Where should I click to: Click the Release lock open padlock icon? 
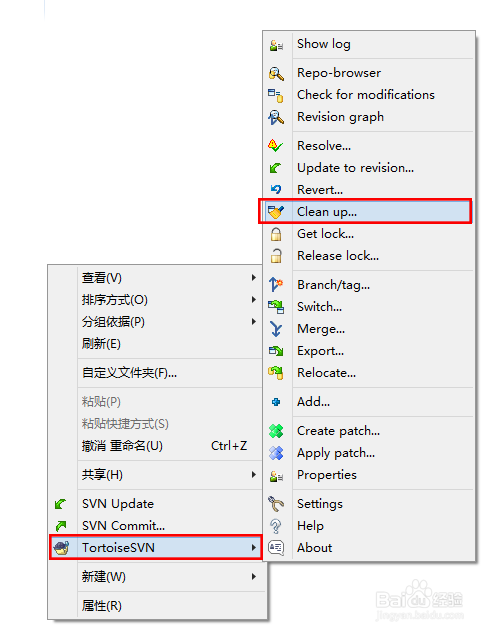click(x=276, y=256)
